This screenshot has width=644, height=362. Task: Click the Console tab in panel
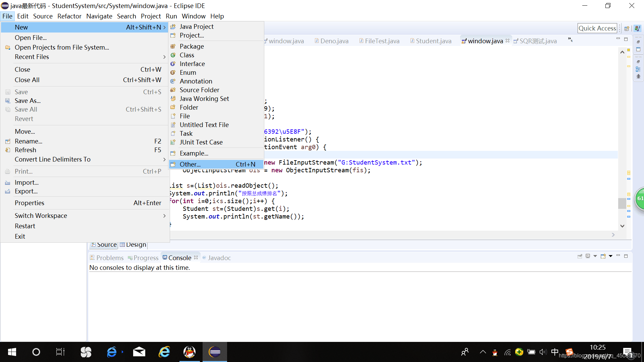[x=179, y=258]
